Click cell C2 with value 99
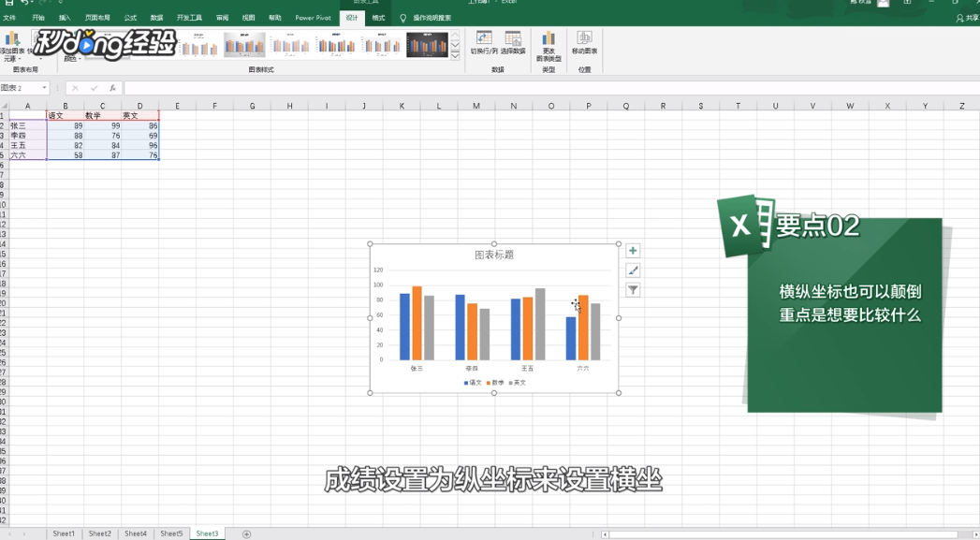 (103, 125)
